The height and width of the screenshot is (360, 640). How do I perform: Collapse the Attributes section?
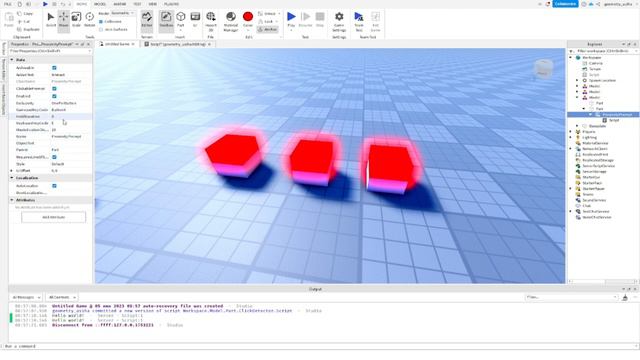(x=12, y=200)
